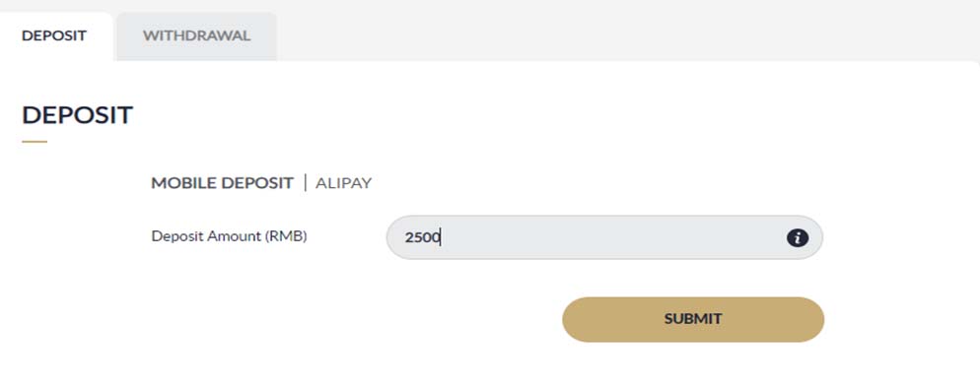Return to the active DEPOSIT tab label
This screenshot has height=390, width=980.
[x=54, y=35]
